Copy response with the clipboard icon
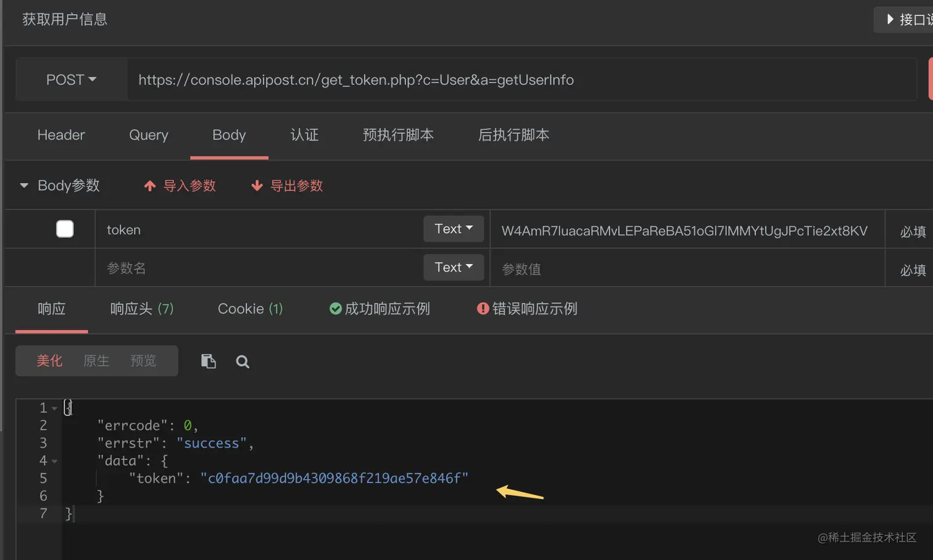Viewport: 933px width, 560px height. [209, 361]
